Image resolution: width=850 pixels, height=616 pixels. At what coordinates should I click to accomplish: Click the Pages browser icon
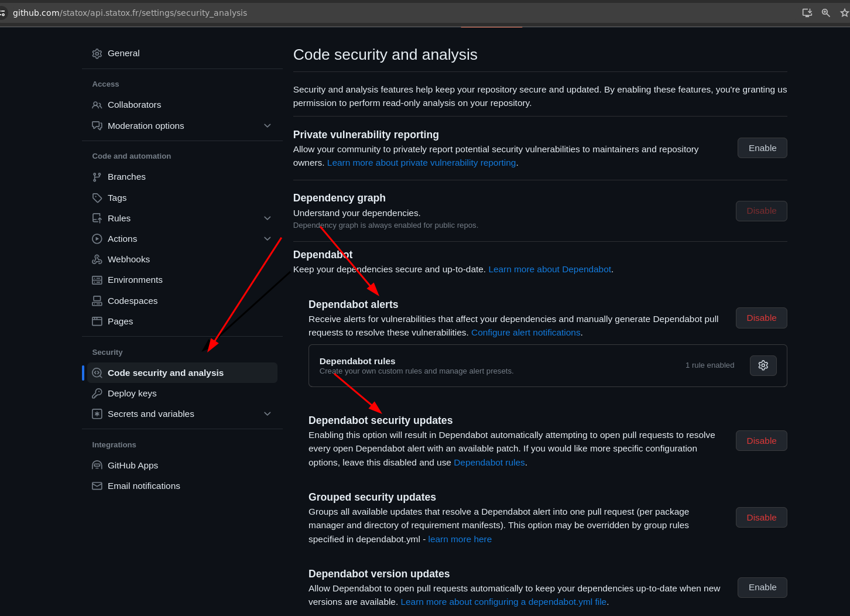[97, 321]
